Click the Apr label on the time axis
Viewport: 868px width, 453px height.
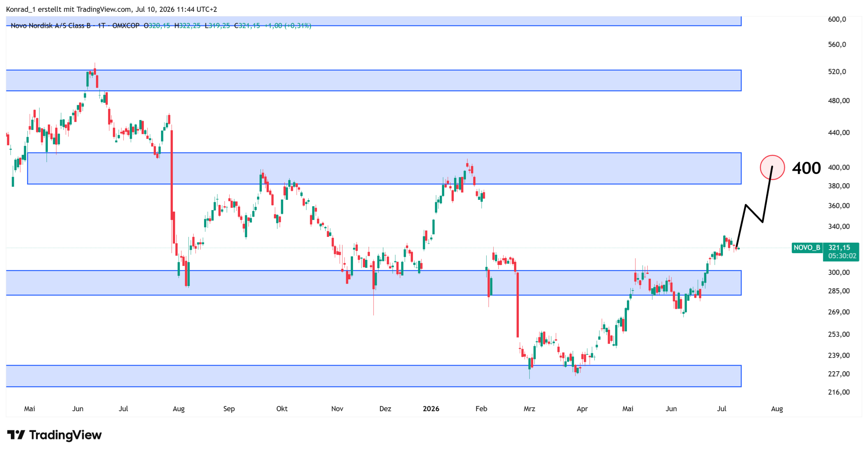point(582,409)
